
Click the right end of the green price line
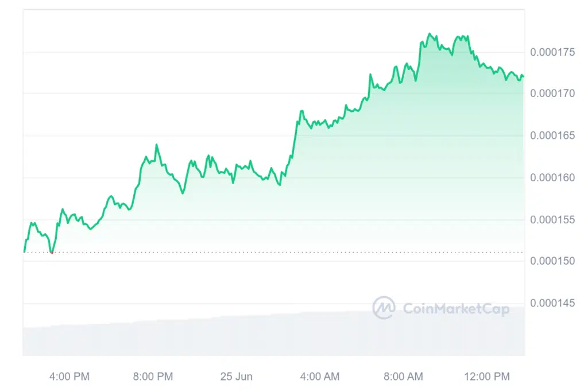pos(523,76)
